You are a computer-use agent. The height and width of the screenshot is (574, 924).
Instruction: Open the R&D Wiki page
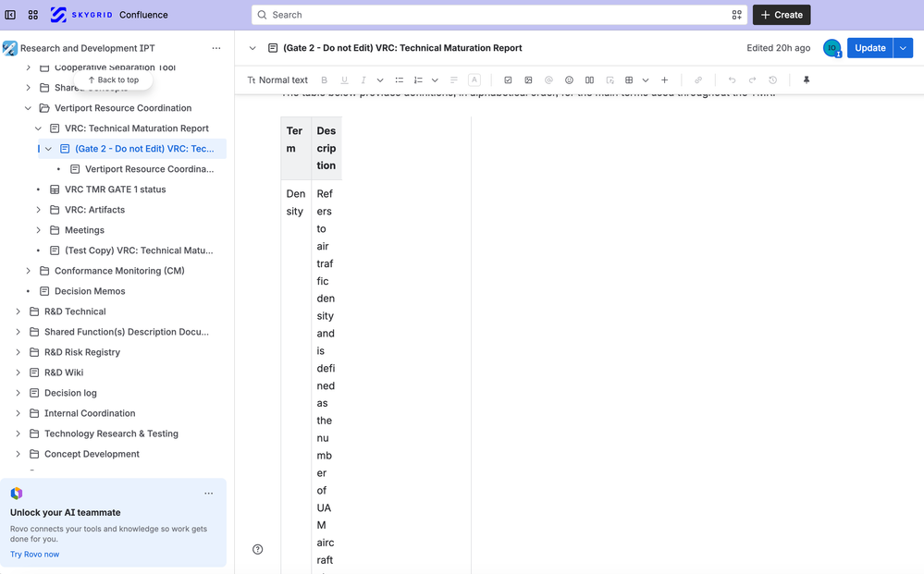pos(64,372)
